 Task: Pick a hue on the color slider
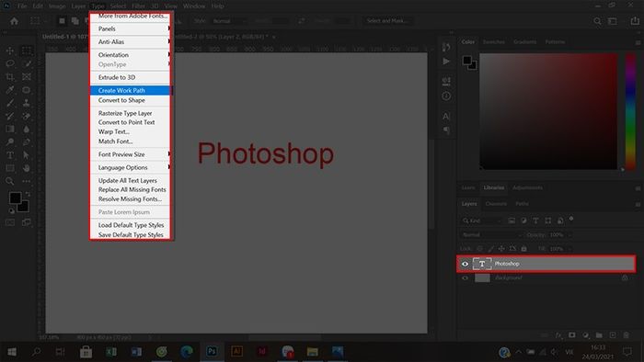(630, 110)
